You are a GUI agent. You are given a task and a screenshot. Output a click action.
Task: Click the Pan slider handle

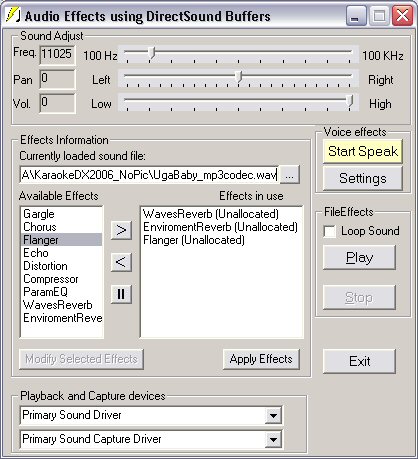[x=238, y=77]
